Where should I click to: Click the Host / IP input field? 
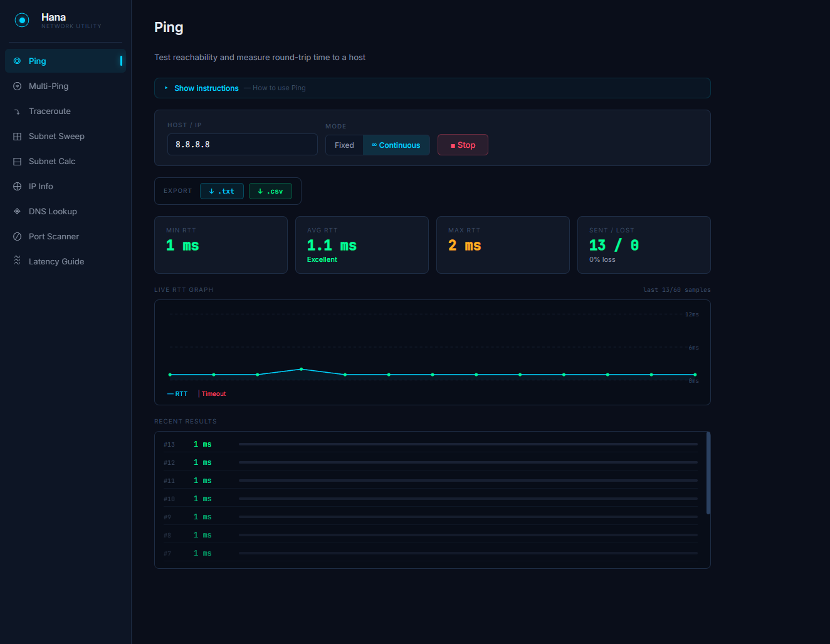[x=243, y=144]
